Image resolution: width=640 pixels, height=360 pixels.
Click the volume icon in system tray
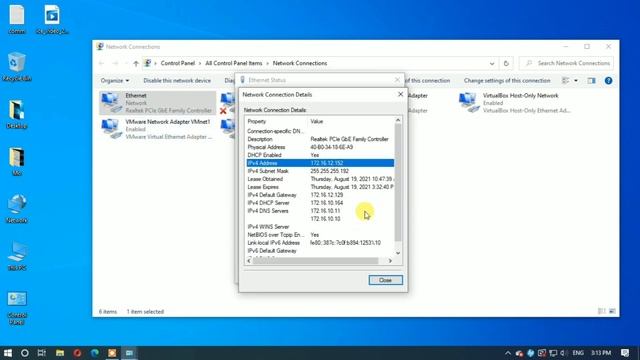562,353
